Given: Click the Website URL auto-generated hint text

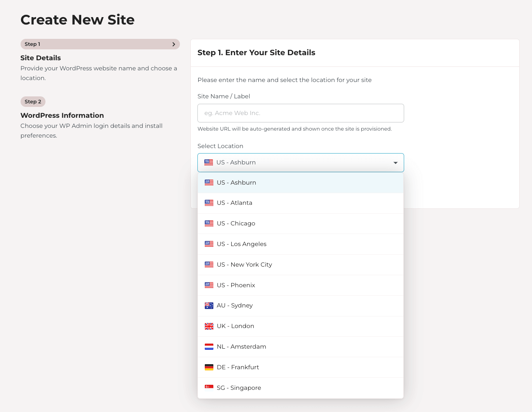Looking at the screenshot, I should click(295, 129).
